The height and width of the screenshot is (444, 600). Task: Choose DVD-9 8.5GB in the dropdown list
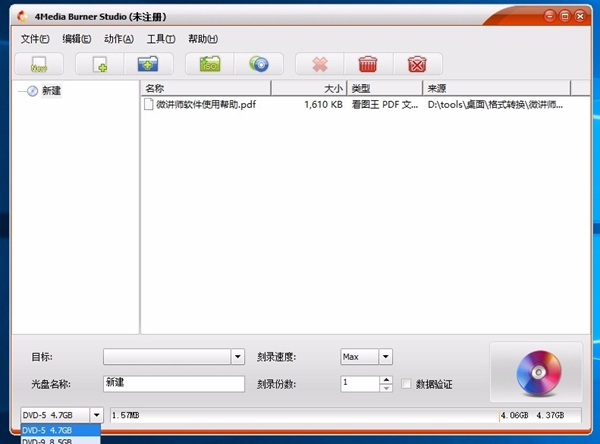(60, 441)
